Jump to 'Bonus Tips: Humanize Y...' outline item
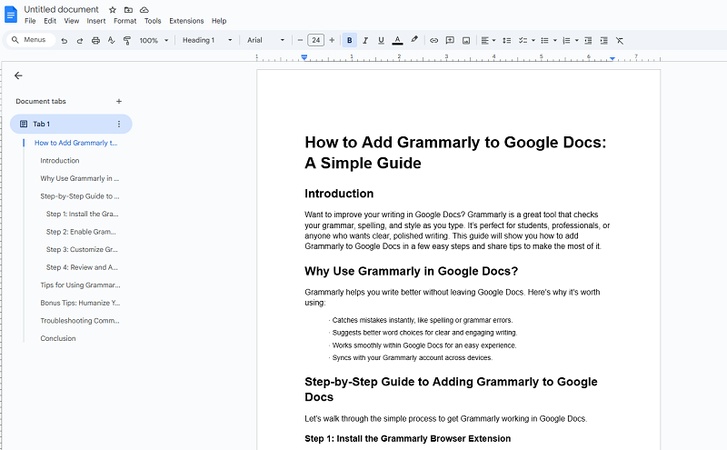The height and width of the screenshot is (450, 727). point(80,303)
